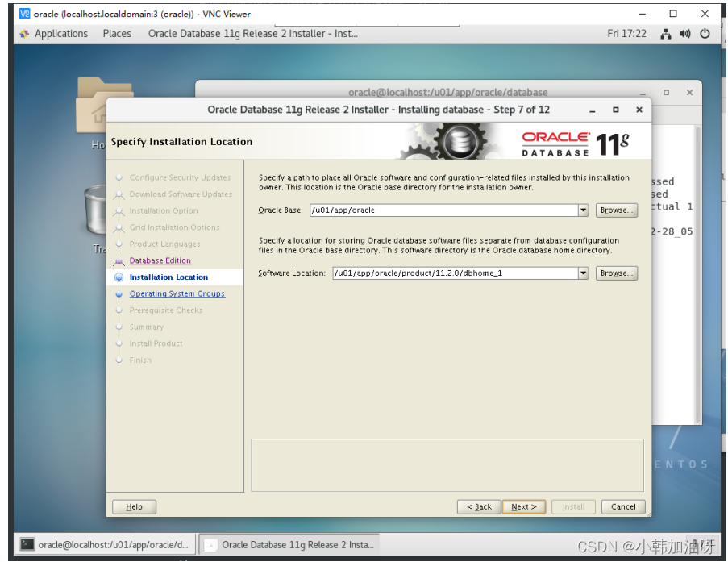The image size is (728, 562).
Task: Click the terminal window scrollbar
Action: pos(697,274)
